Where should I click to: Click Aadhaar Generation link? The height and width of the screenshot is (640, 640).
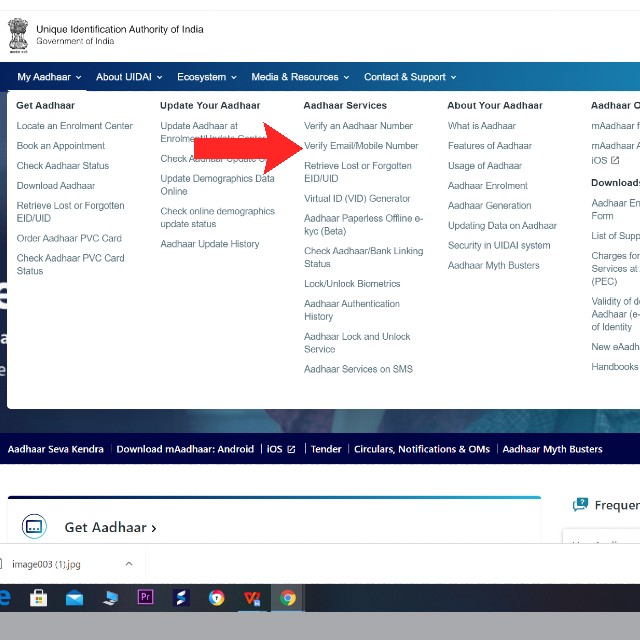(489, 205)
